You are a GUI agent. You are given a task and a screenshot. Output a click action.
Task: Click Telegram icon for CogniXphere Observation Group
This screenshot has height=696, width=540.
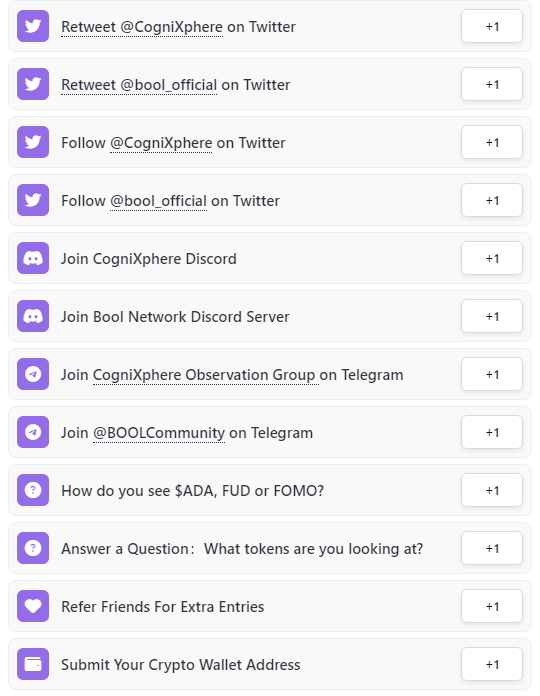coord(33,374)
